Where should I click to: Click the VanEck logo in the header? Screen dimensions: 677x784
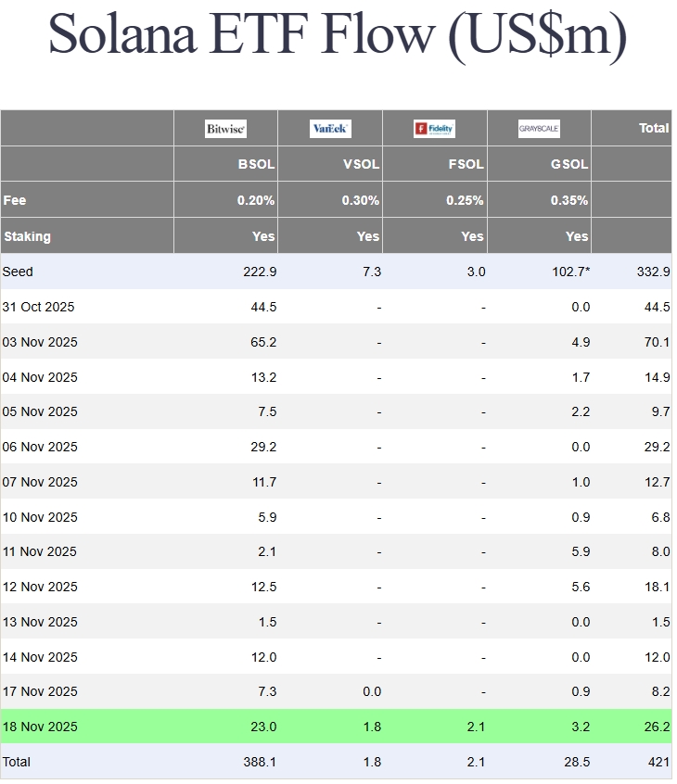coord(330,129)
